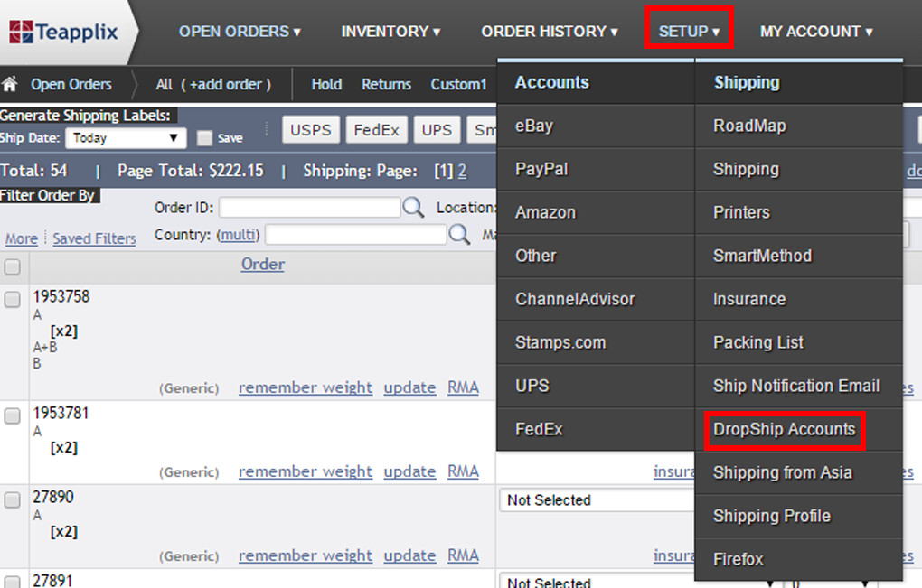Select eBay under Accounts
The image size is (922, 588).
[596, 126]
